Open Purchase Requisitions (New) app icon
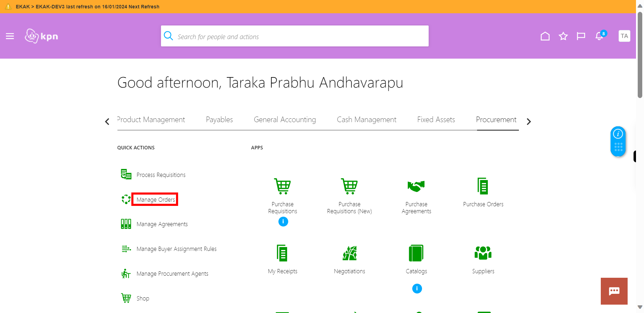Image resolution: width=644 pixels, height=313 pixels. pos(349,186)
